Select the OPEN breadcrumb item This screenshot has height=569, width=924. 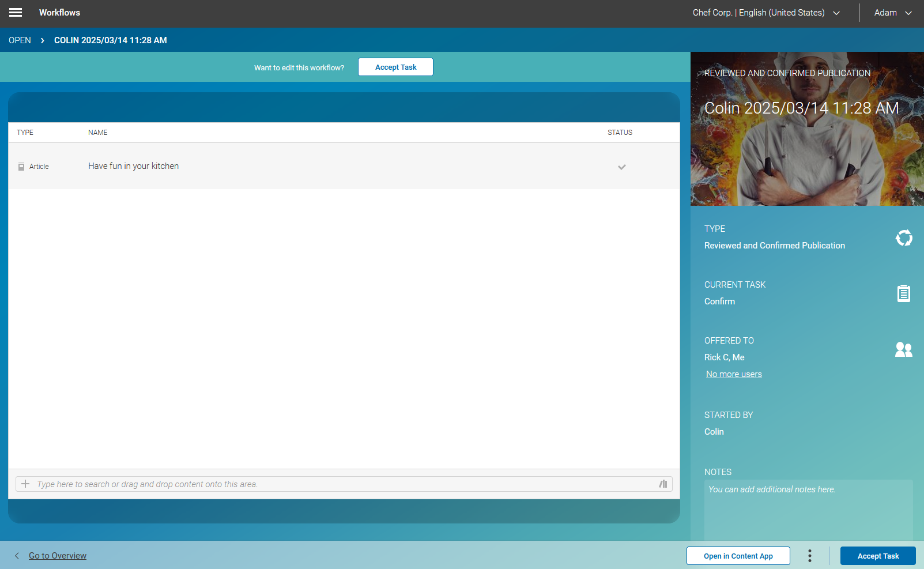(x=20, y=40)
